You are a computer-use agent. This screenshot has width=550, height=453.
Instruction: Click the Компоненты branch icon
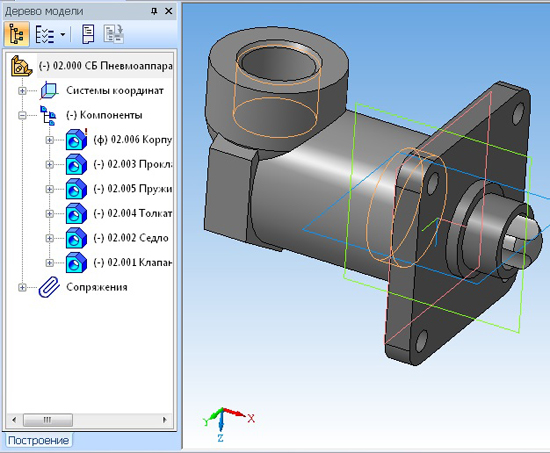(x=48, y=115)
